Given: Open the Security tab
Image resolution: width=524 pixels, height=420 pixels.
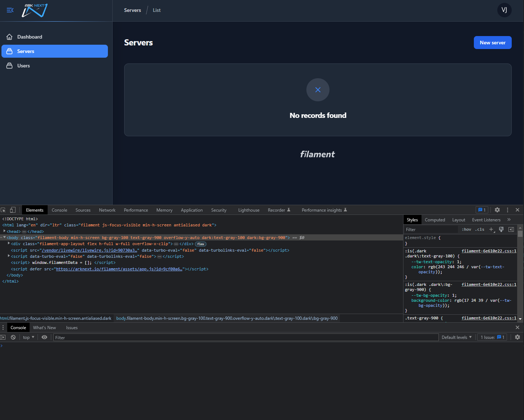Looking at the screenshot, I should (x=219, y=210).
